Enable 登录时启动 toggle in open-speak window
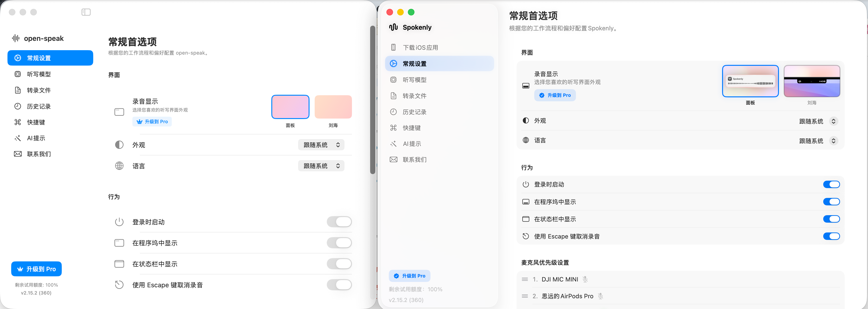The height and width of the screenshot is (309, 868). (339, 222)
